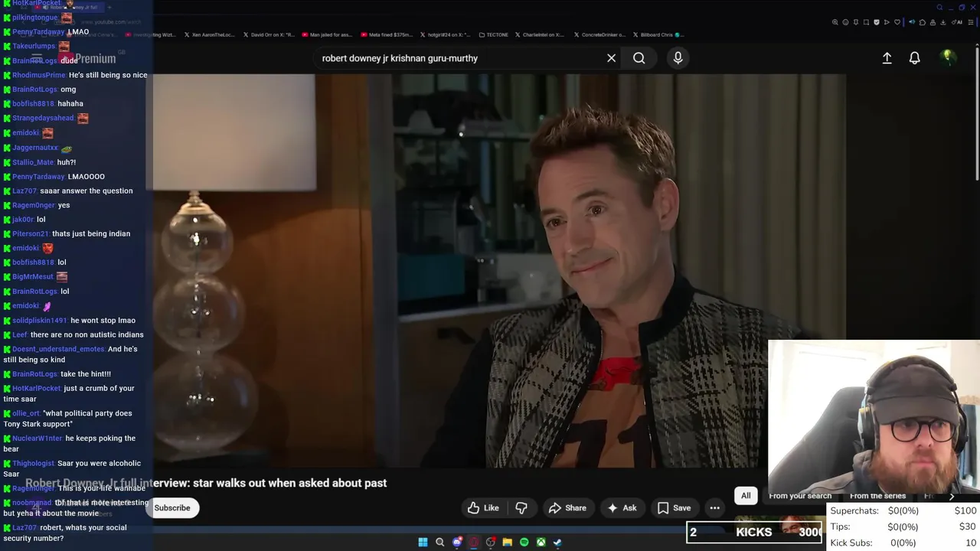Open more actions ellipsis under the video
This screenshot has height=551, width=980.
point(714,508)
